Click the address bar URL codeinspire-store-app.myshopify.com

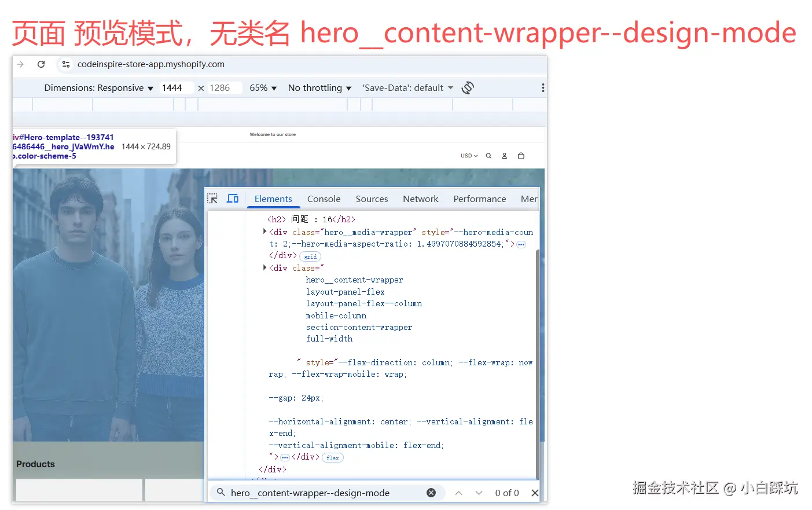151,64
